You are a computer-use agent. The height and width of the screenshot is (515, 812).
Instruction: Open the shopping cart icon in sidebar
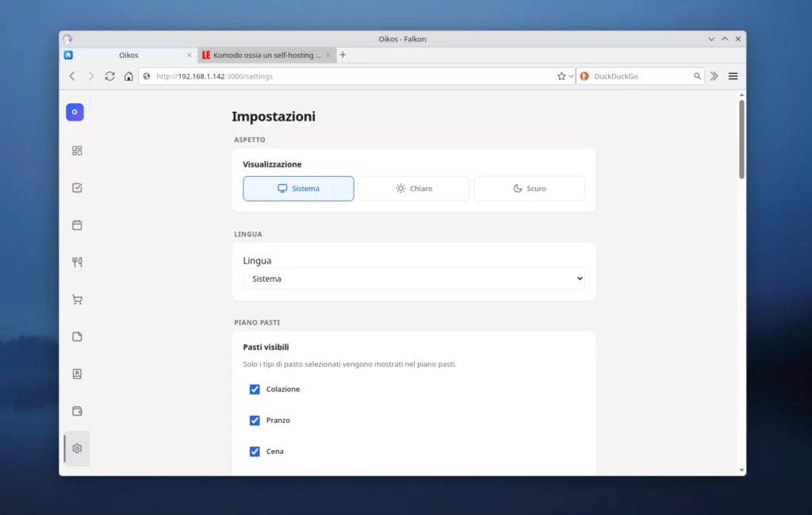(77, 300)
